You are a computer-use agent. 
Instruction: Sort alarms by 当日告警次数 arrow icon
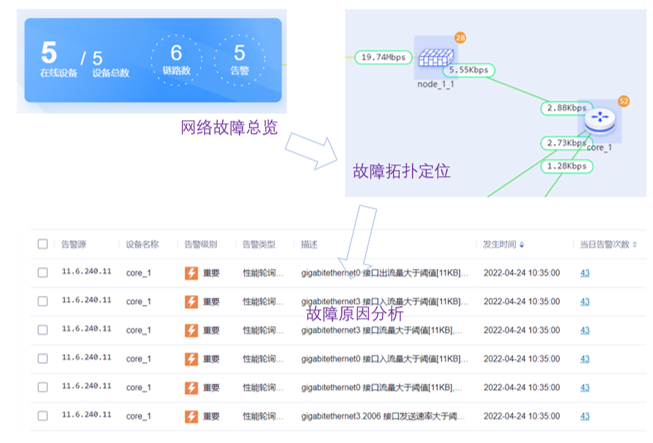[635, 244]
